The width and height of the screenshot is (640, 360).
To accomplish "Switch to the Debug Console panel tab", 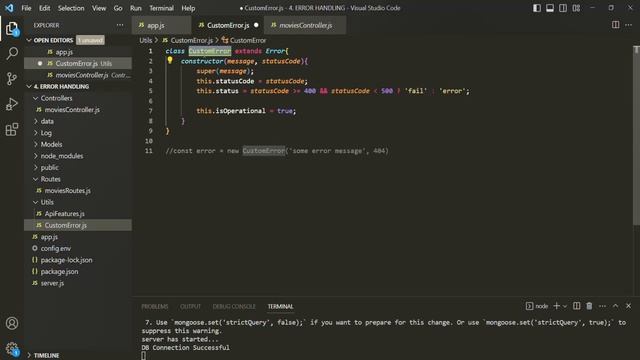I will click(x=234, y=306).
